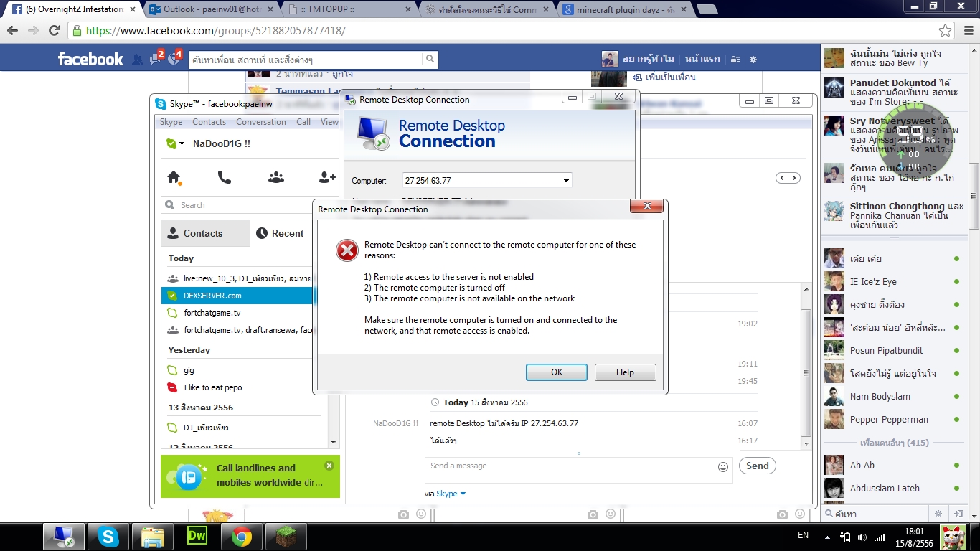The image size is (980, 551).
Task: Open the Call menu in Skype
Action: (x=303, y=122)
